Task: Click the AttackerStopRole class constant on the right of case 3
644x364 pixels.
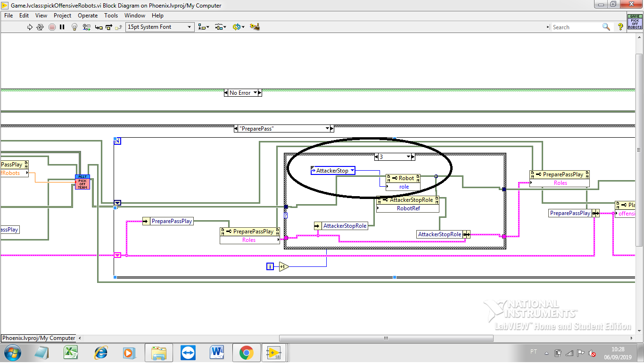Action: click(443, 234)
